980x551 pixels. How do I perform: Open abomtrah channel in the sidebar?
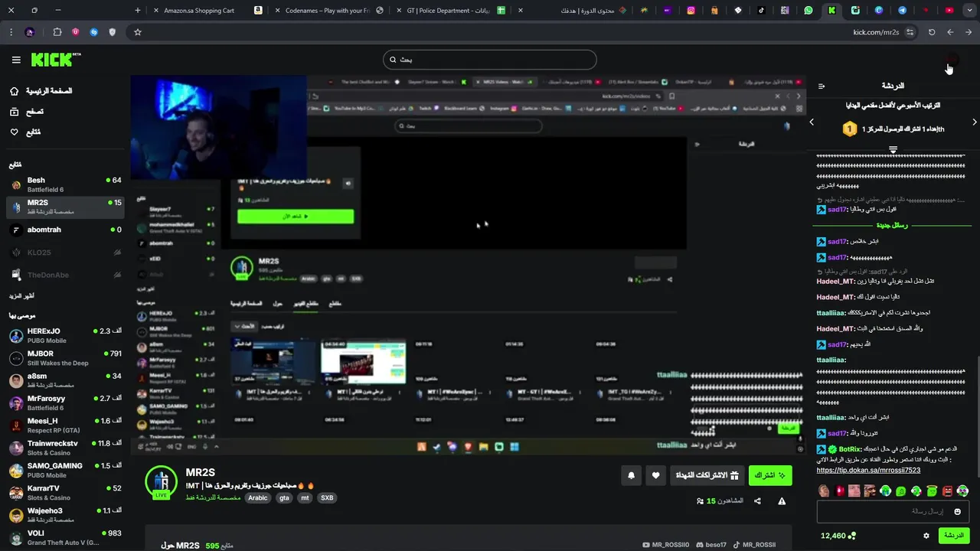[x=65, y=230]
